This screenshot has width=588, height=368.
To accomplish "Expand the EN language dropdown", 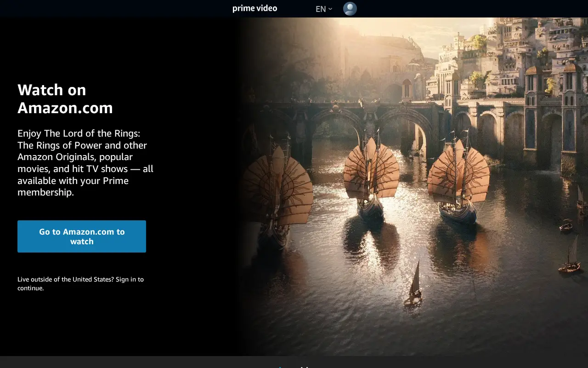I will (x=324, y=9).
